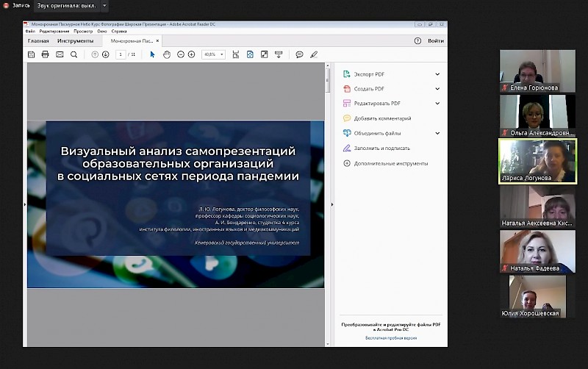This screenshot has height=369, width=588.
Task: Click the page number input field
Action: (120, 54)
